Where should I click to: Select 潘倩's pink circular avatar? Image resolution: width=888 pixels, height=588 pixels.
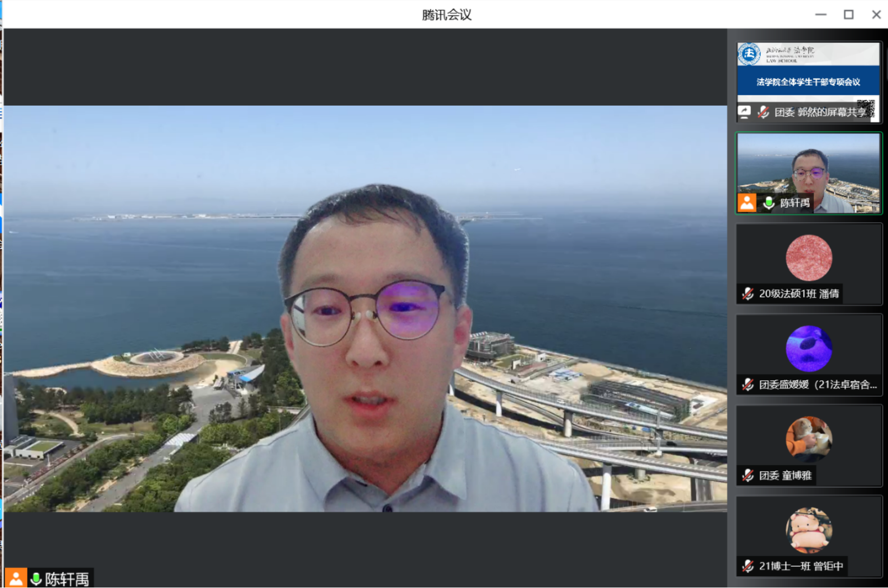[x=808, y=258]
